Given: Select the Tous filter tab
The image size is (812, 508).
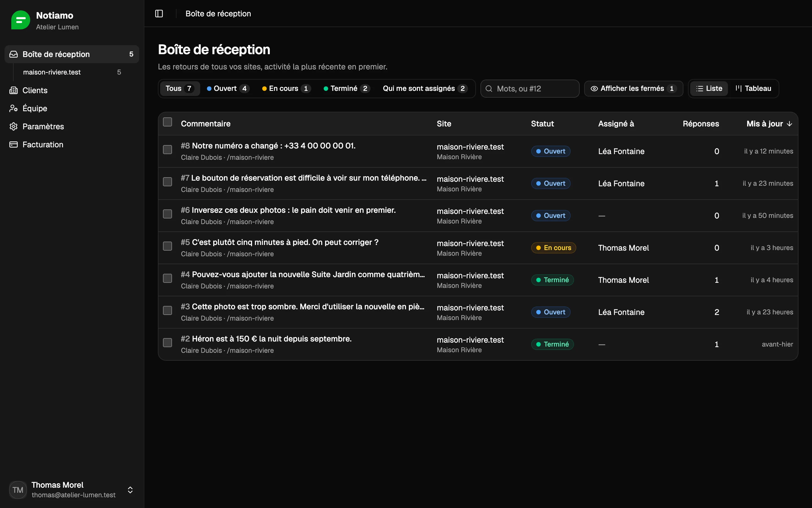Looking at the screenshot, I should coord(180,89).
